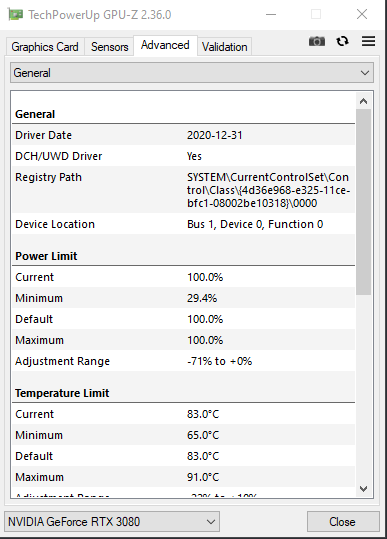
Task: Open the NVIDIA GeForce RTX 3080 selector
Action: [112, 521]
